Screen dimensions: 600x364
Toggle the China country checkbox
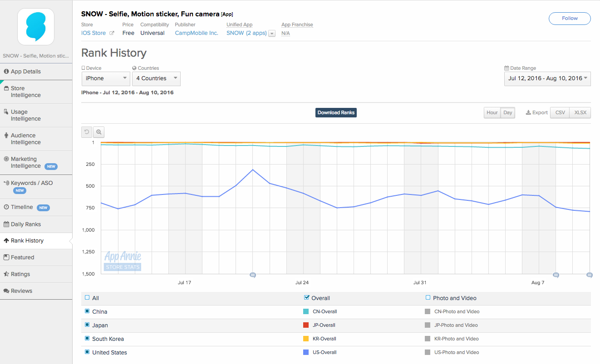[87, 311]
